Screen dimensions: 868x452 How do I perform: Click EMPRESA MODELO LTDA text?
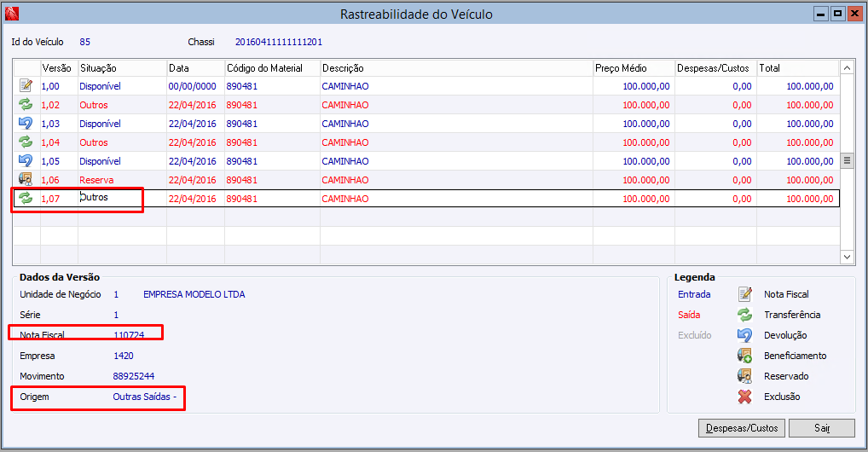tap(194, 294)
